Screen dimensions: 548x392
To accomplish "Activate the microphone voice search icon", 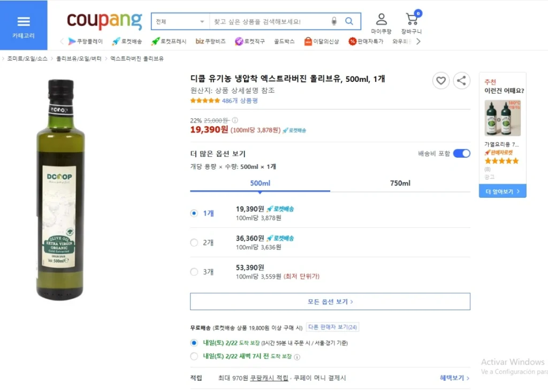I will [334, 21].
